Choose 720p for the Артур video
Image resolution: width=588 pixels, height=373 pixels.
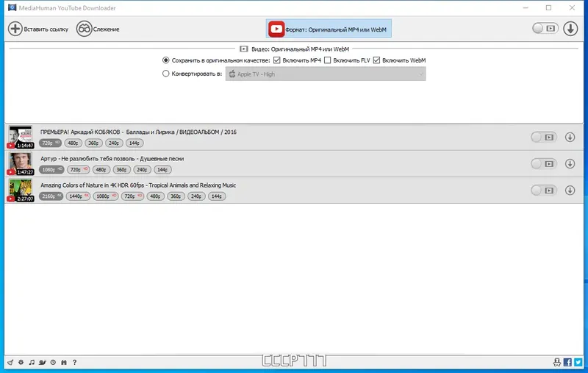(x=79, y=170)
